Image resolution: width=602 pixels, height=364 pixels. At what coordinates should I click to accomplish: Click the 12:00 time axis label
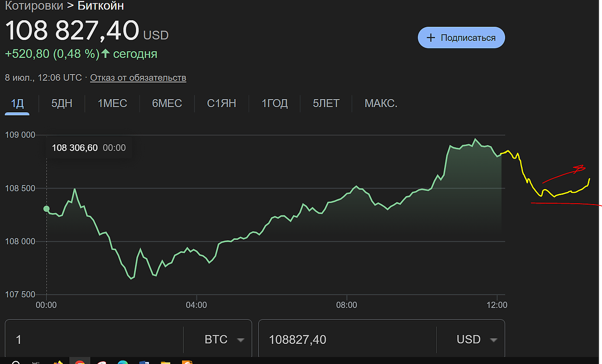pyautogui.click(x=497, y=305)
